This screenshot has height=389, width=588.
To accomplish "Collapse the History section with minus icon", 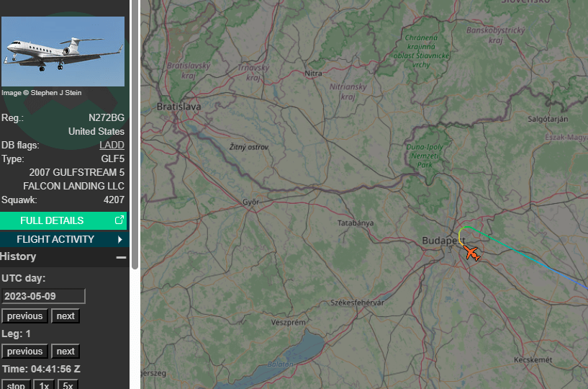I will tap(121, 257).
